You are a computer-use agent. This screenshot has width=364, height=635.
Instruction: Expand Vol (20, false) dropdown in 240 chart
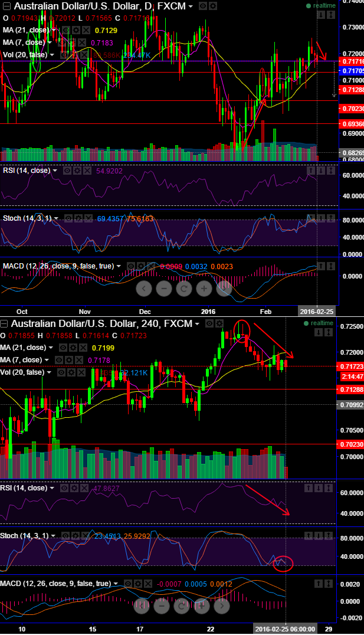(x=49, y=372)
